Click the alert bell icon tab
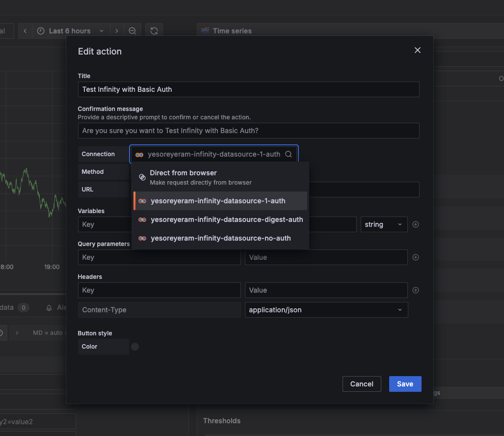The width and height of the screenshot is (504, 436). point(49,308)
